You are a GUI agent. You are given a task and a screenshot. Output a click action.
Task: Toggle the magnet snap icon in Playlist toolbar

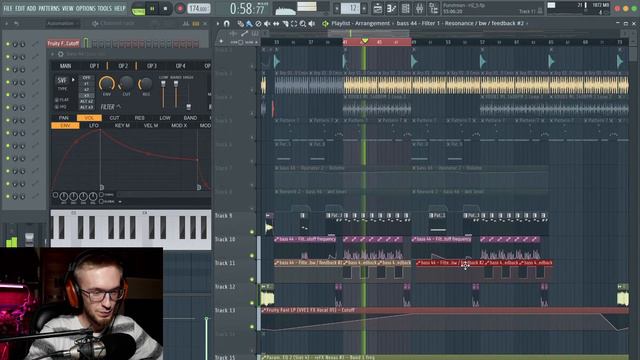tap(227, 24)
